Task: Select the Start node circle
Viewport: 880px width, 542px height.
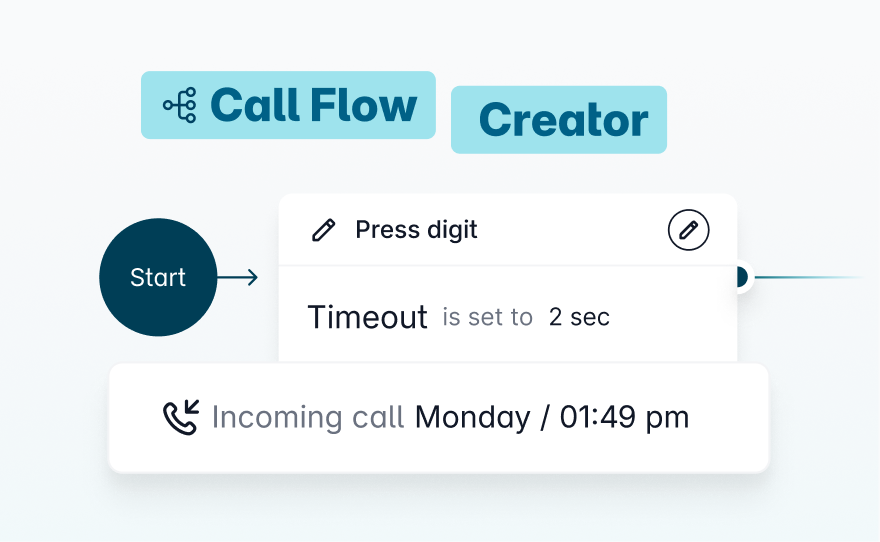Action: pos(158,277)
